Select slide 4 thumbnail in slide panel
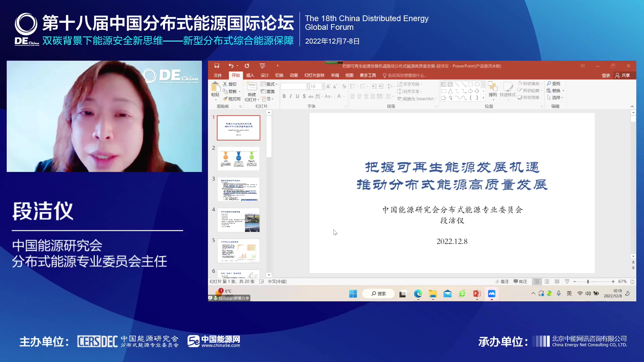 tap(238, 220)
